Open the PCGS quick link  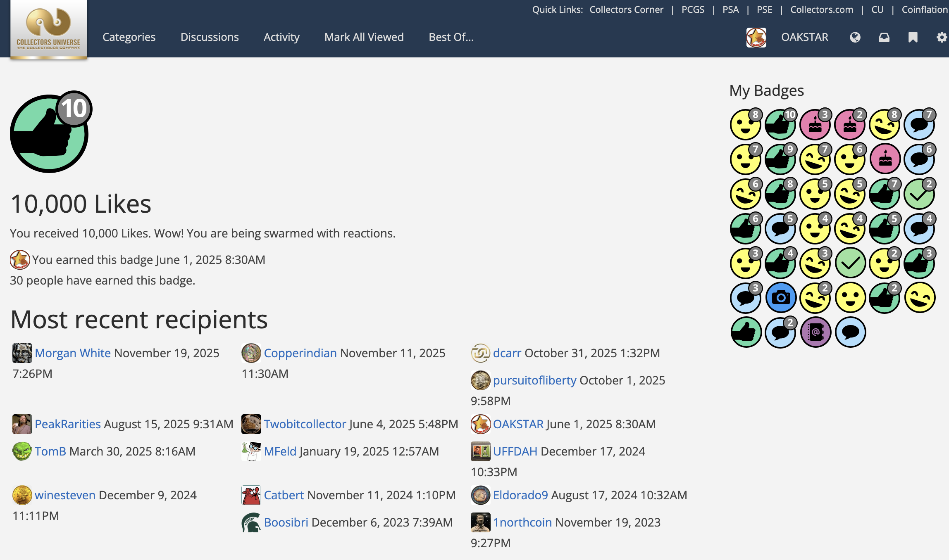point(693,9)
